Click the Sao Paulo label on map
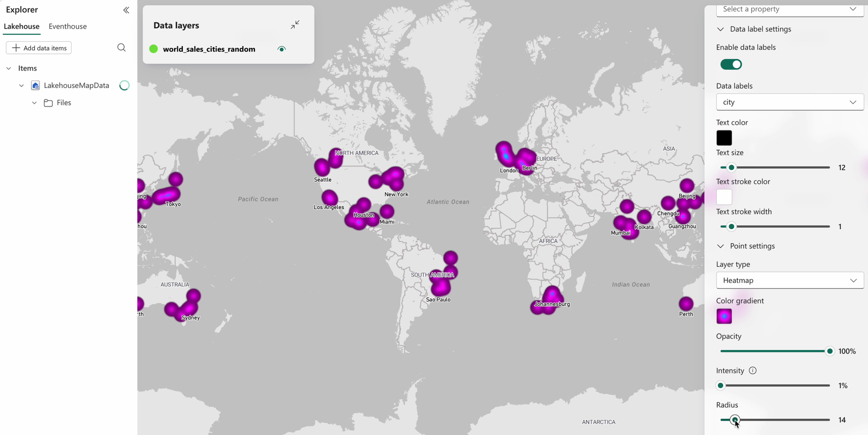This screenshot has height=435, width=868. point(438,300)
